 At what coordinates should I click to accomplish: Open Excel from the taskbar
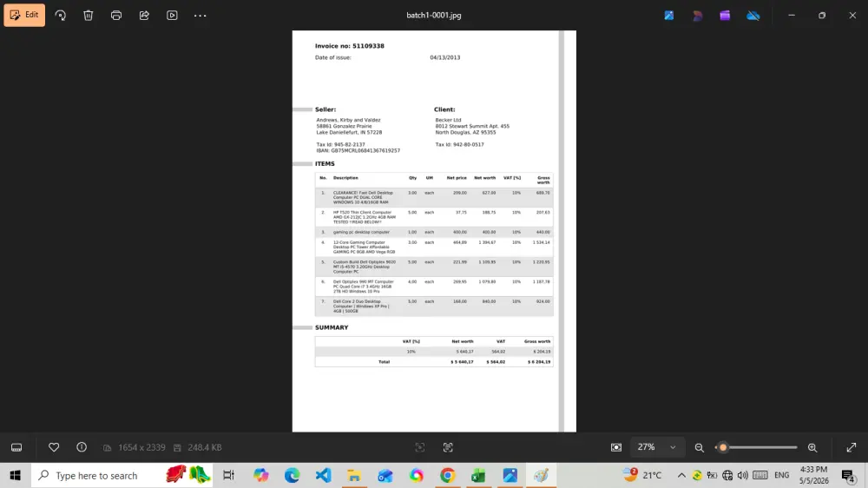click(478, 475)
